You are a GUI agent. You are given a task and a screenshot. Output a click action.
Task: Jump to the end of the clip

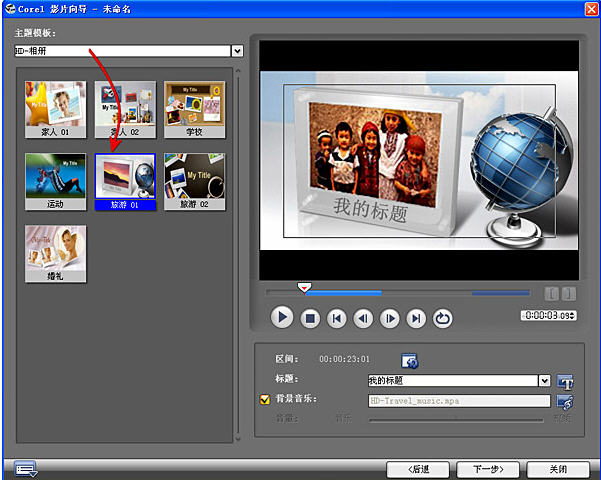(416, 318)
